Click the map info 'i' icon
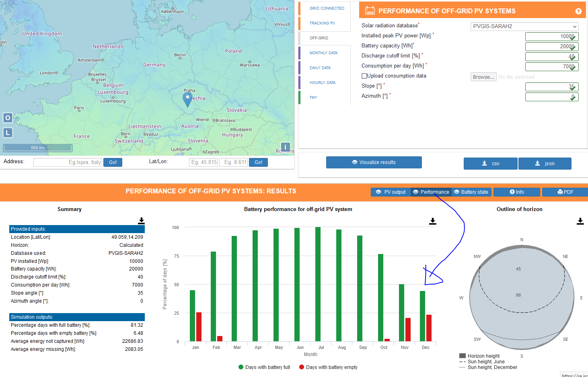 coord(285,147)
